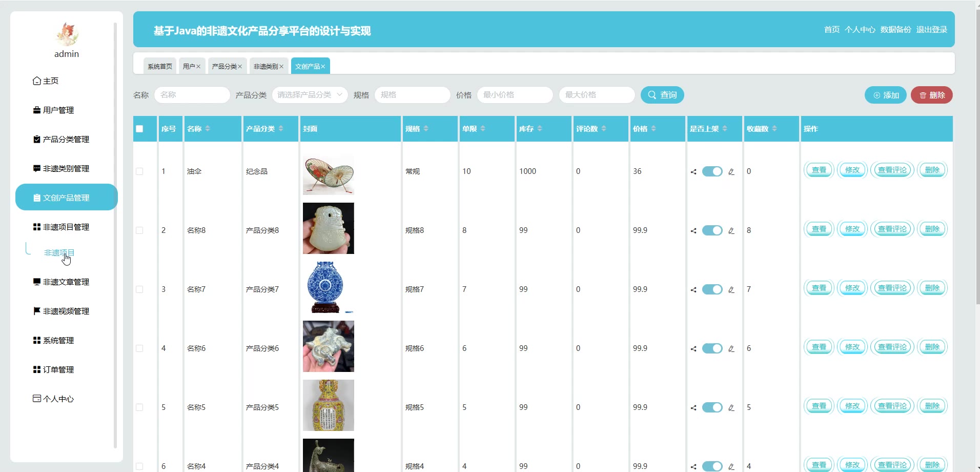
Task: Sort by 是否上架 using header sort arrows
Action: coord(725,129)
